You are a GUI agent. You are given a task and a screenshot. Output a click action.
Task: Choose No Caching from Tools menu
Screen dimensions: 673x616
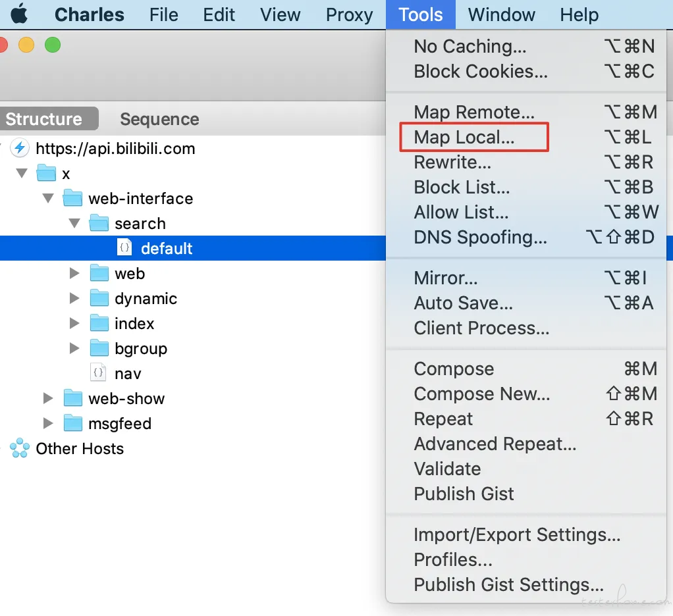526,46
